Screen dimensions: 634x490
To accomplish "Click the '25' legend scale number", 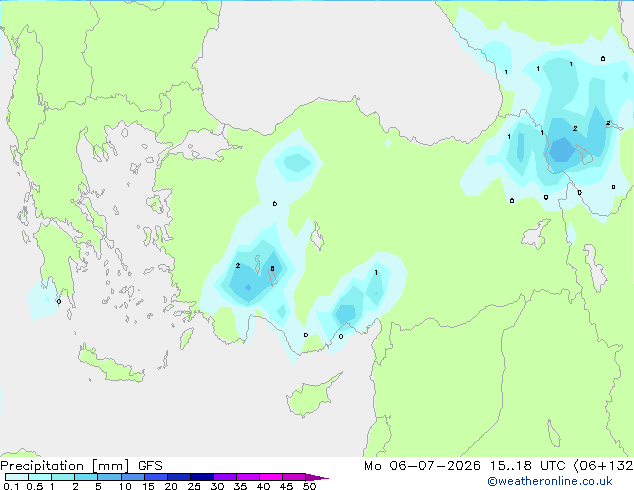I will (194, 486).
